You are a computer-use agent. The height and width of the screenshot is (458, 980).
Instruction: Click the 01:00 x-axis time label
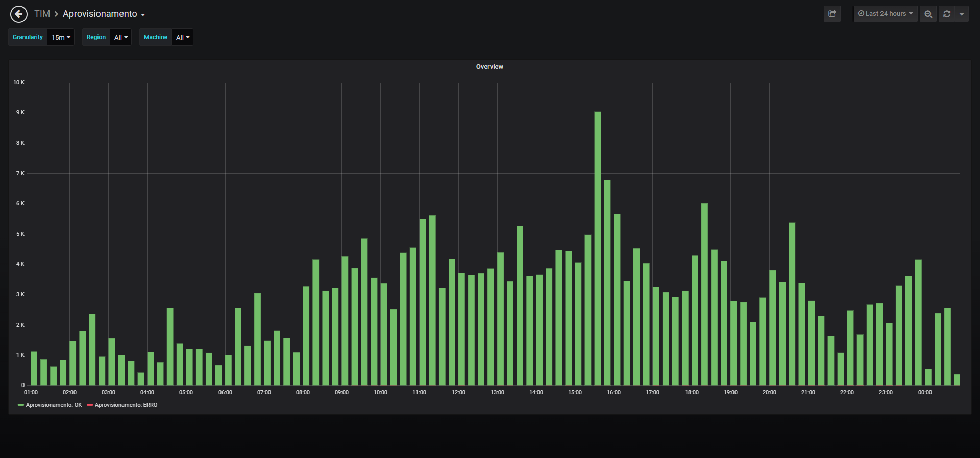coord(31,392)
